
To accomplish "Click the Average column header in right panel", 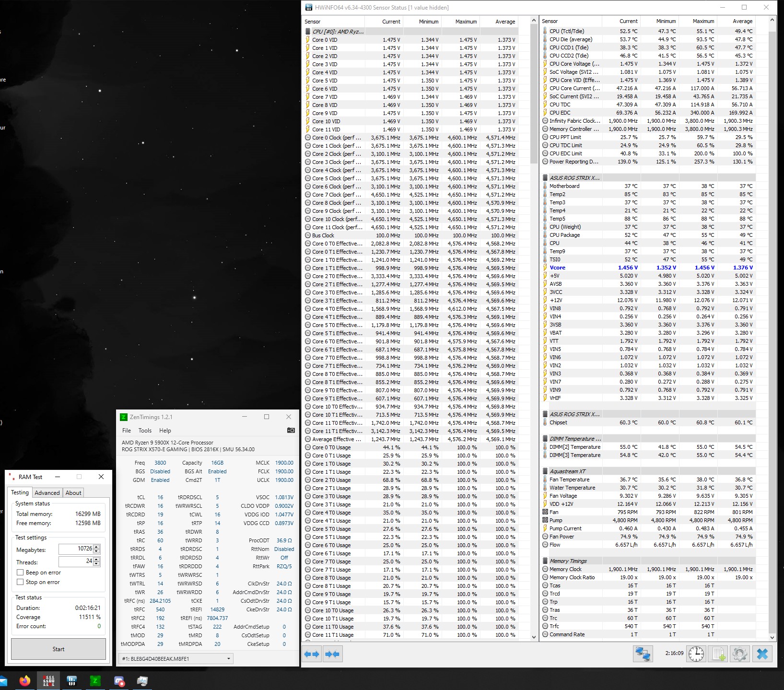I will (x=736, y=22).
